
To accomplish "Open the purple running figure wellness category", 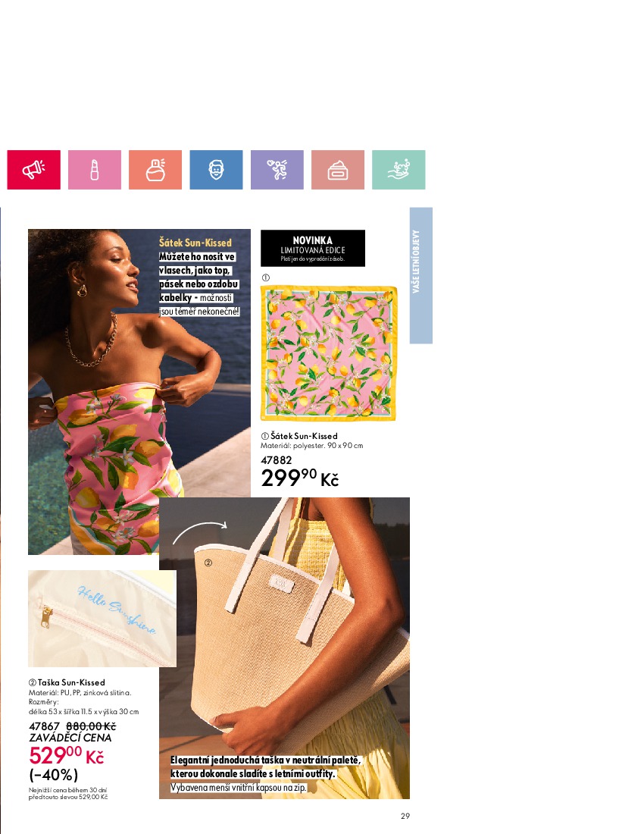I will click(277, 170).
